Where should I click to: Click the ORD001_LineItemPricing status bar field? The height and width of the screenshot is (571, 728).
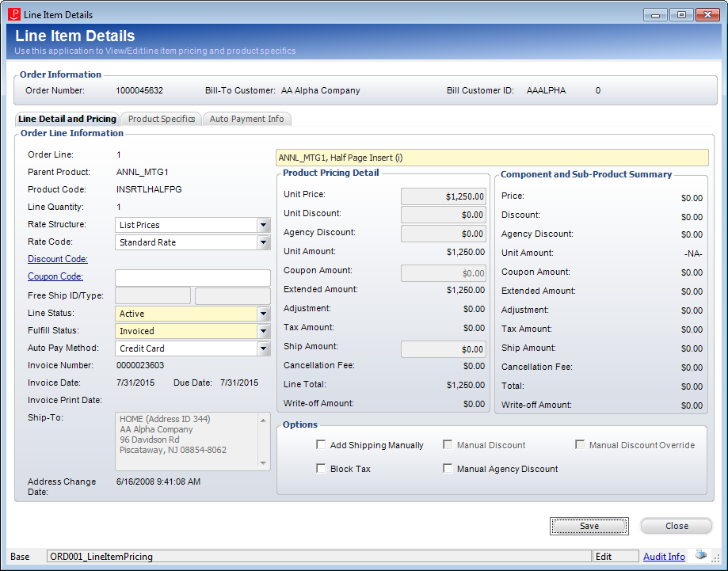(x=319, y=556)
